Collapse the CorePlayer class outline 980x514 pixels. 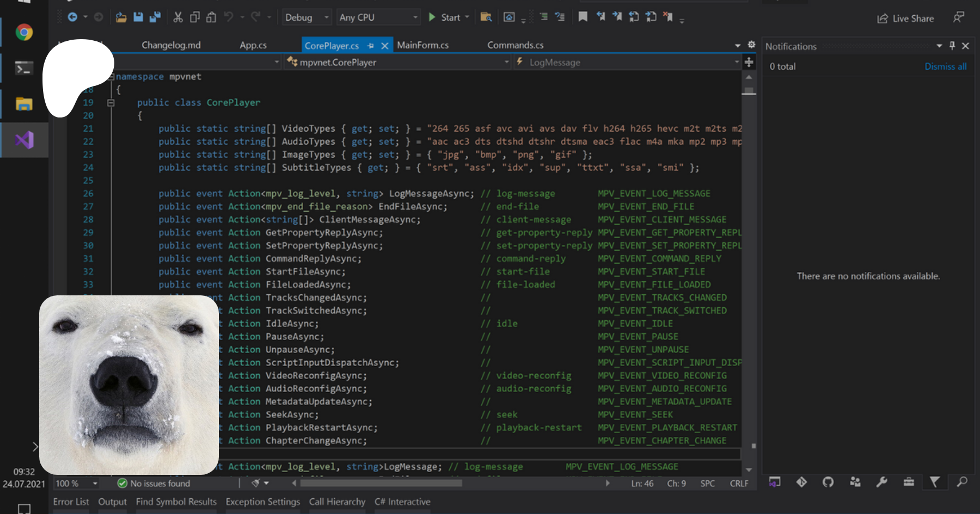111,103
